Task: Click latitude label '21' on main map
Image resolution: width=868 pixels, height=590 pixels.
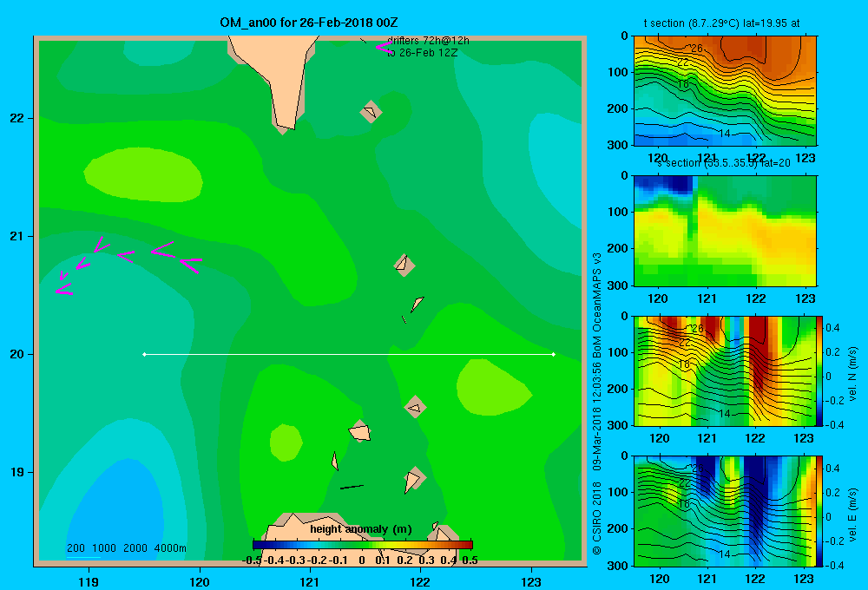Action: click(x=17, y=236)
